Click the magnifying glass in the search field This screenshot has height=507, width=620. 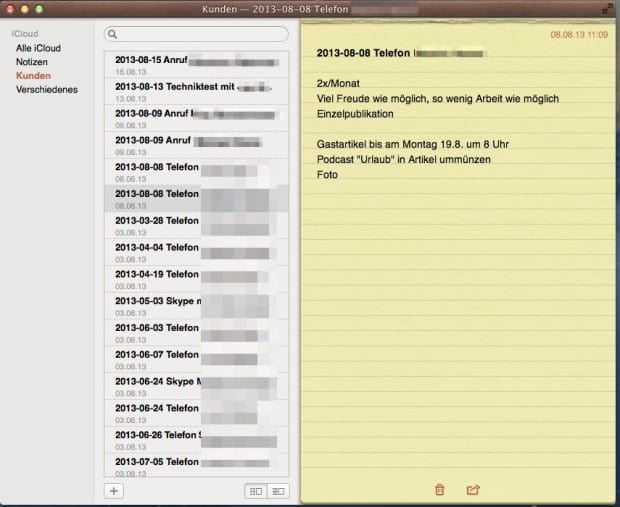coord(113,34)
